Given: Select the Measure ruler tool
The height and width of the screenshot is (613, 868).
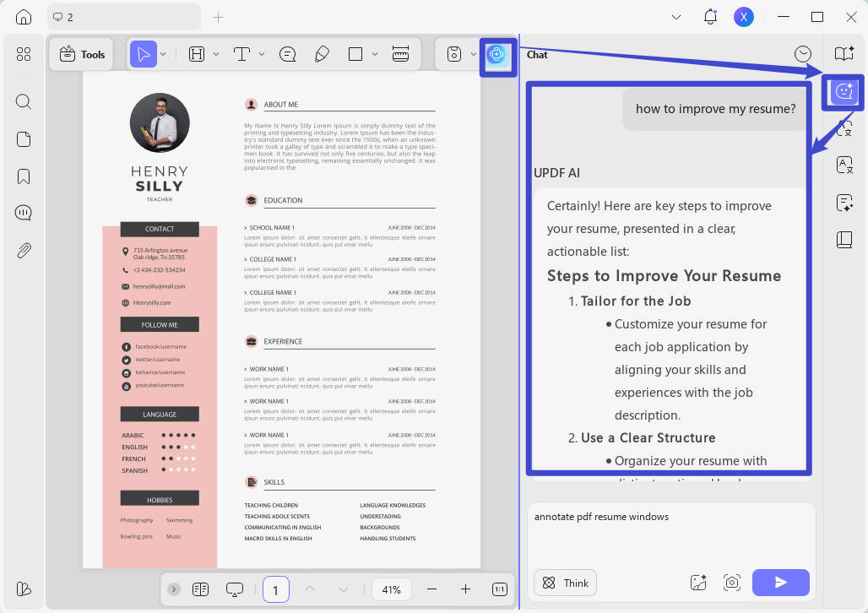Looking at the screenshot, I should click(x=400, y=54).
